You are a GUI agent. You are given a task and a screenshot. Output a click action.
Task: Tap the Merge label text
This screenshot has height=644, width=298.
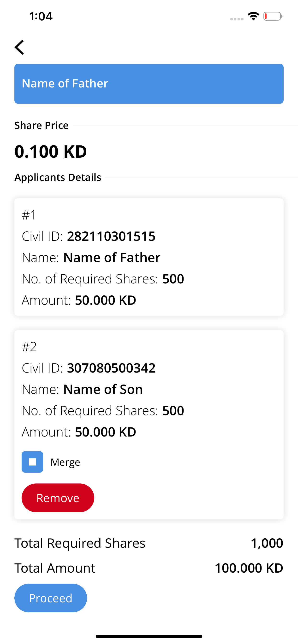tap(65, 462)
